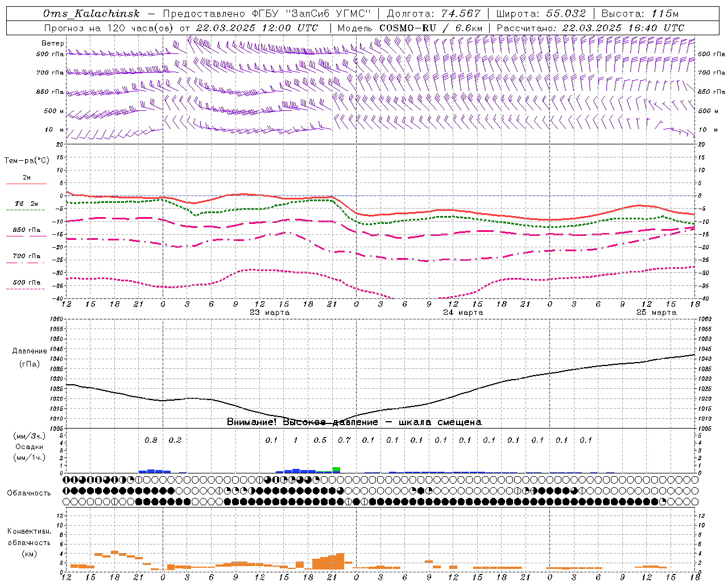This screenshot has height=582, width=728.
Task: Click the "25 марта" date label
Action: pyautogui.click(x=656, y=313)
